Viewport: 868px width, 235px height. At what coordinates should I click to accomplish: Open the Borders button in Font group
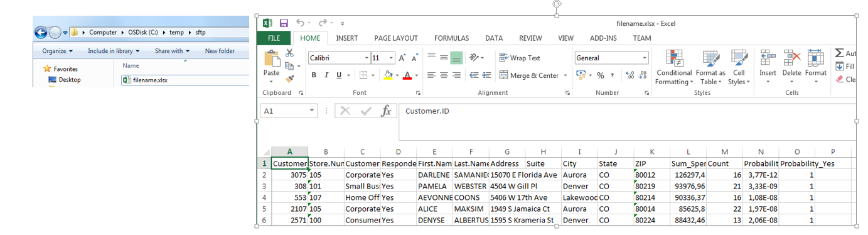[x=363, y=75]
